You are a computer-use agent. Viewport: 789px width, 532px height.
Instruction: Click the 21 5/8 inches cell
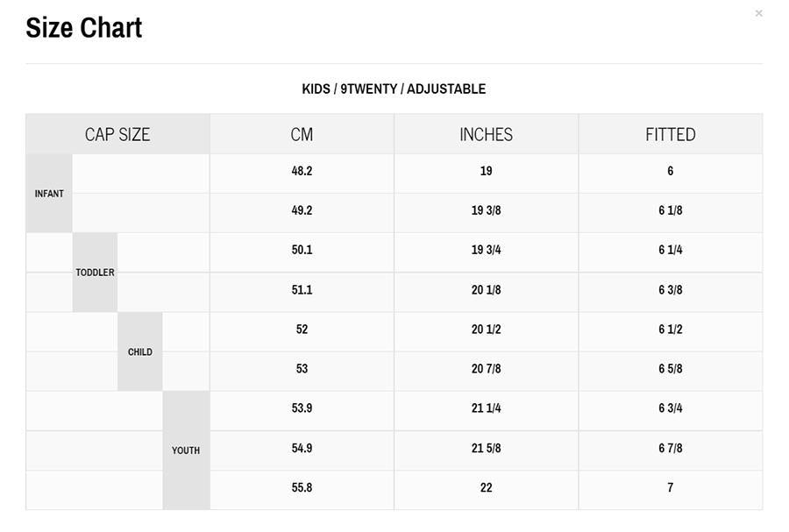tap(486, 448)
